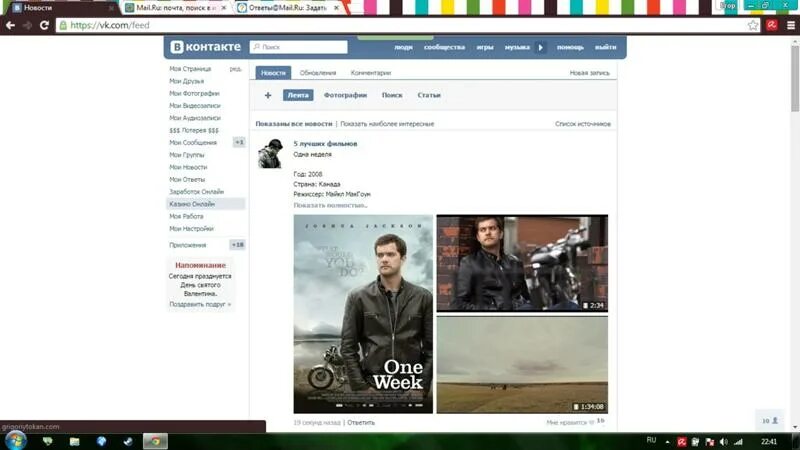Select the 'Статьи' feed filter
Screen dimensions: 800x450
click(x=429, y=95)
